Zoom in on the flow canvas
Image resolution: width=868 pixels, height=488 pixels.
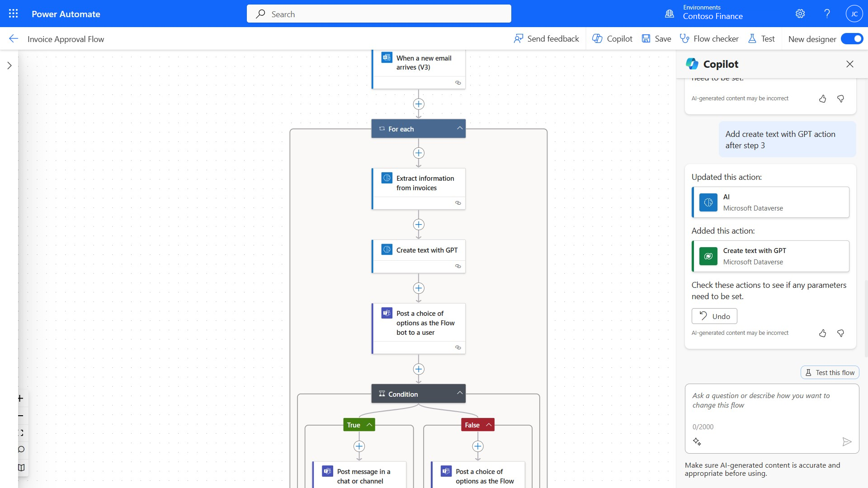coord(20,398)
